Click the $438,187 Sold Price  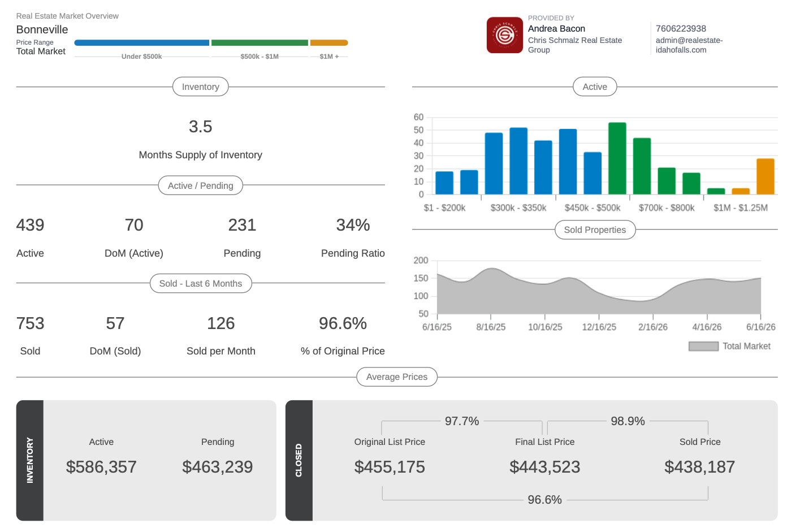(700, 467)
